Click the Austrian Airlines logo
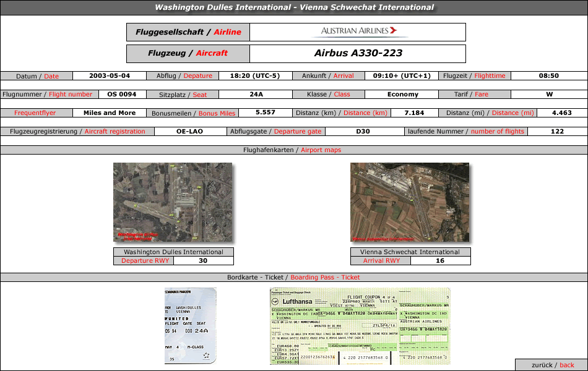The width and height of the screenshot is (588, 371). tap(357, 32)
